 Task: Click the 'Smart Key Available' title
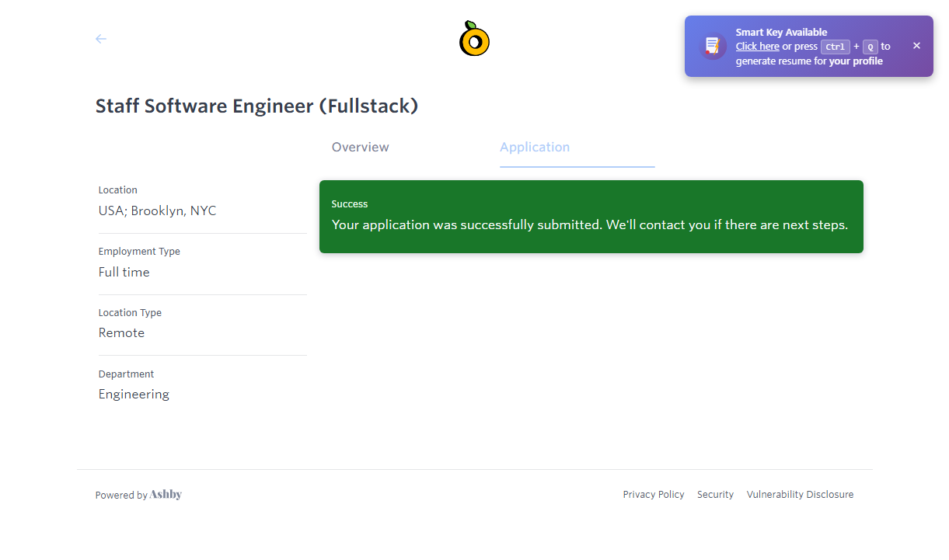click(x=781, y=33)
